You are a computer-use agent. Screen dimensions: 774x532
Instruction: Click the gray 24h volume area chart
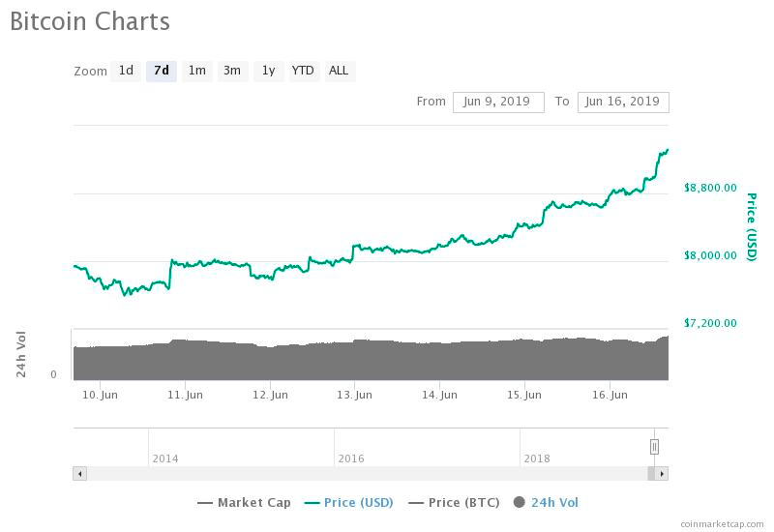(371, 360)
